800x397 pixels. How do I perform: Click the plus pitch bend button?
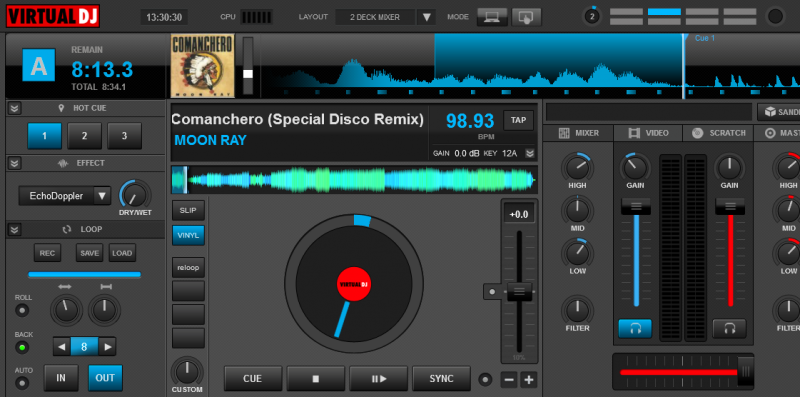tap(529, 380)
